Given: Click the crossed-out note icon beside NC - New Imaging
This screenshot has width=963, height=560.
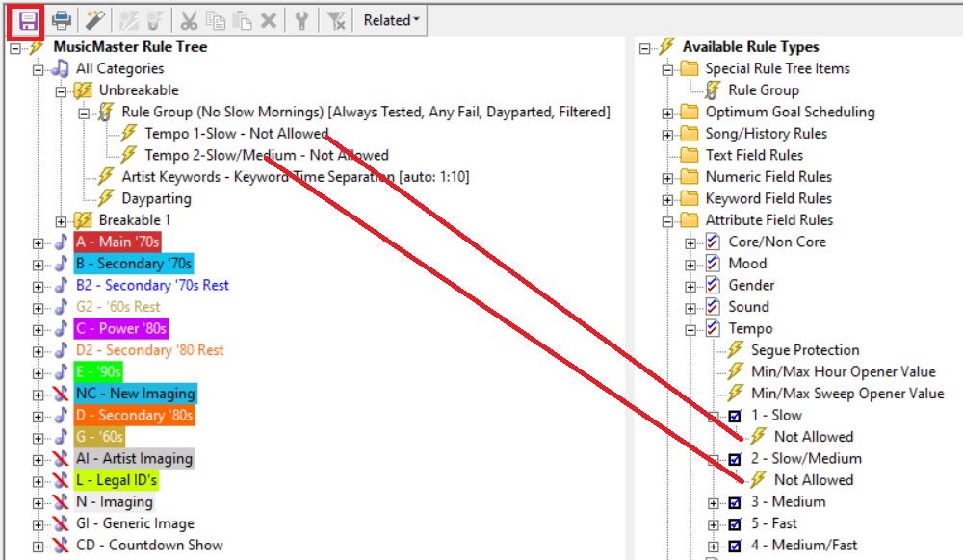Looking at the screenshot, I should click(60, 394).
